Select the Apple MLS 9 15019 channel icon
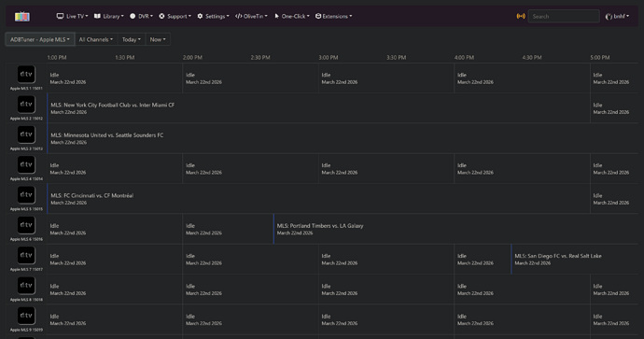Screen dimensions: 644x339 (26, 316)
